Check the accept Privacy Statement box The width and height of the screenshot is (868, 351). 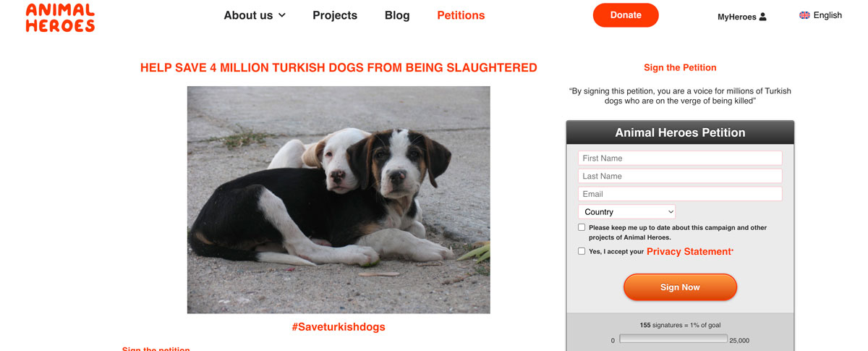[x=582, y=251]
